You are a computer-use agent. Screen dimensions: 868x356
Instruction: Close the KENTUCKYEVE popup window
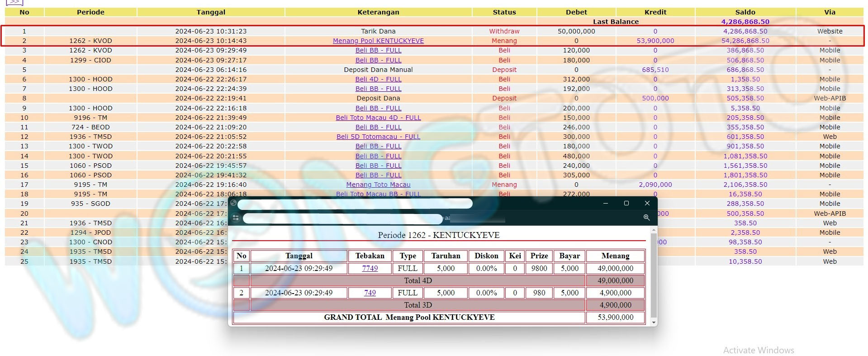[647, 203]
